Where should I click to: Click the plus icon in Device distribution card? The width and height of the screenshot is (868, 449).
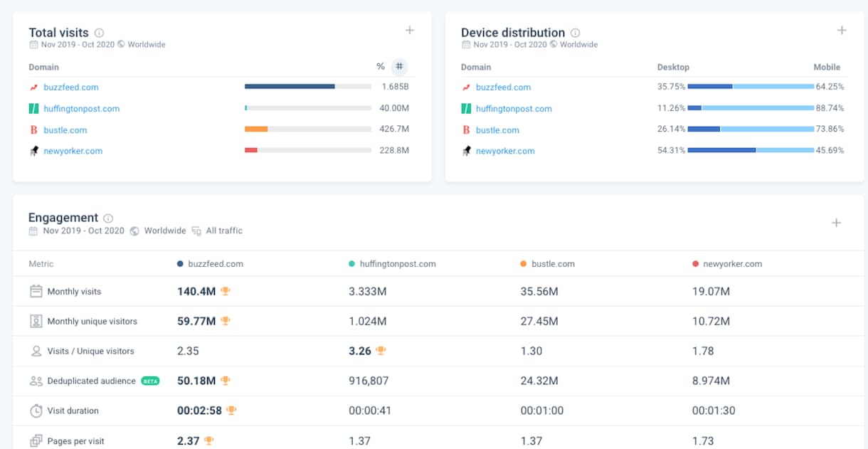[842, 30]
